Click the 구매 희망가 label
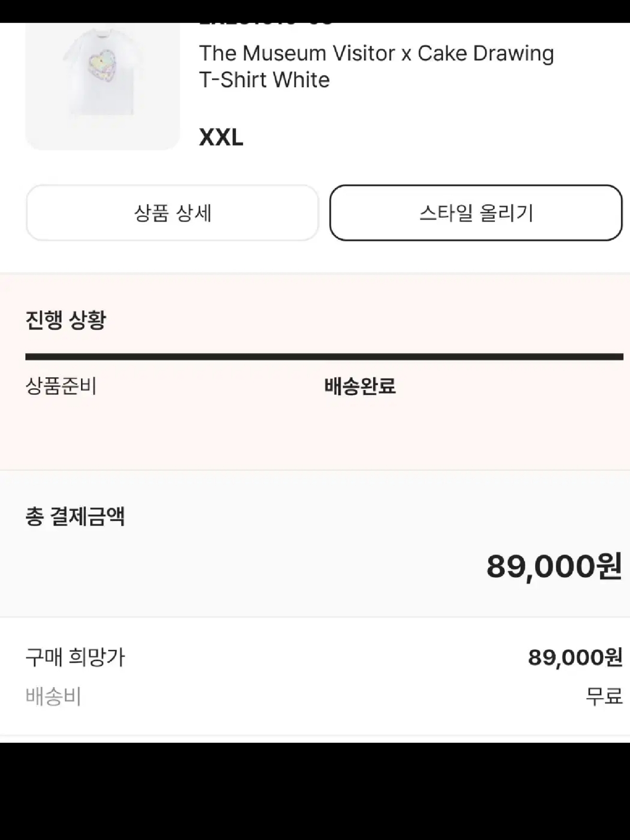The width and height of the screenshot is (630, 840). pos(75,657)
